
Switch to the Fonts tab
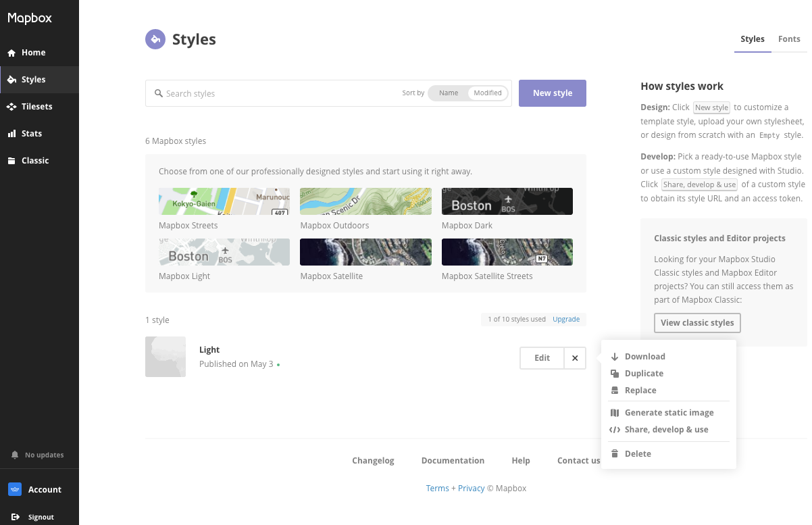pos(789,39)
